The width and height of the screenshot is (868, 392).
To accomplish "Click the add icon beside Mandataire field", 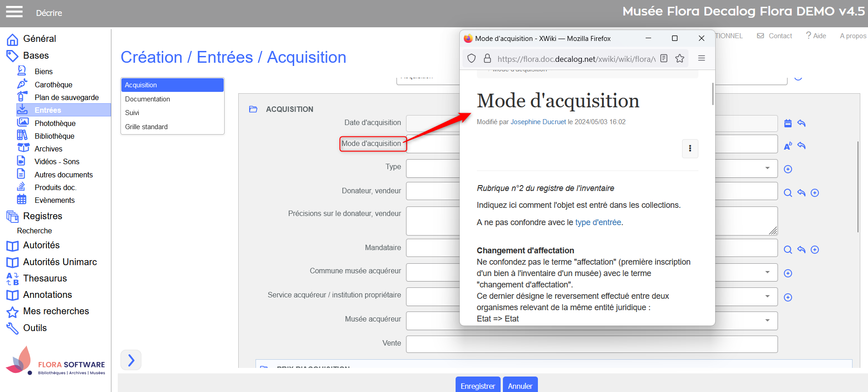I will point(815,250).
